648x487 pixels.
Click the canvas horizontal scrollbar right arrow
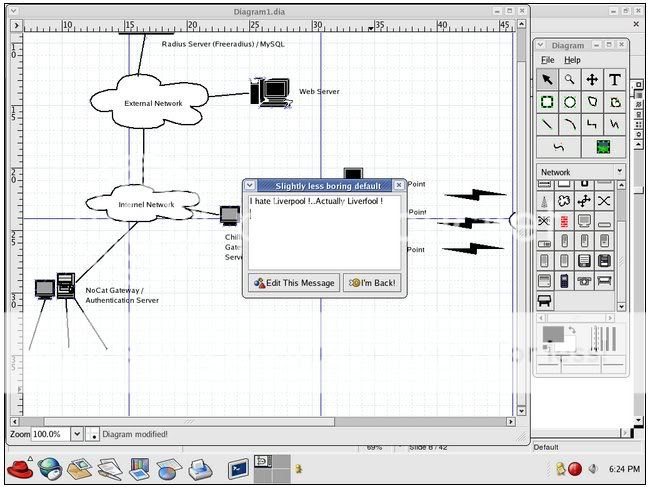(511, 422)
